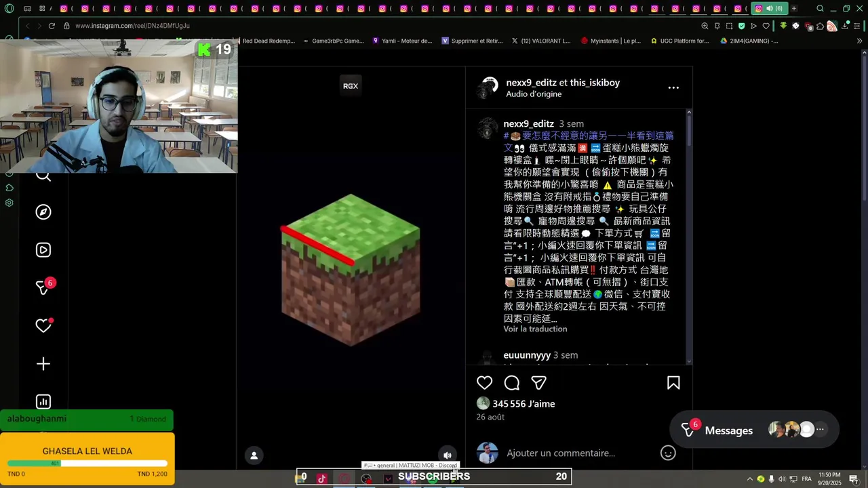Open the Reels icon in Instagram sidebar

(43, 250)
